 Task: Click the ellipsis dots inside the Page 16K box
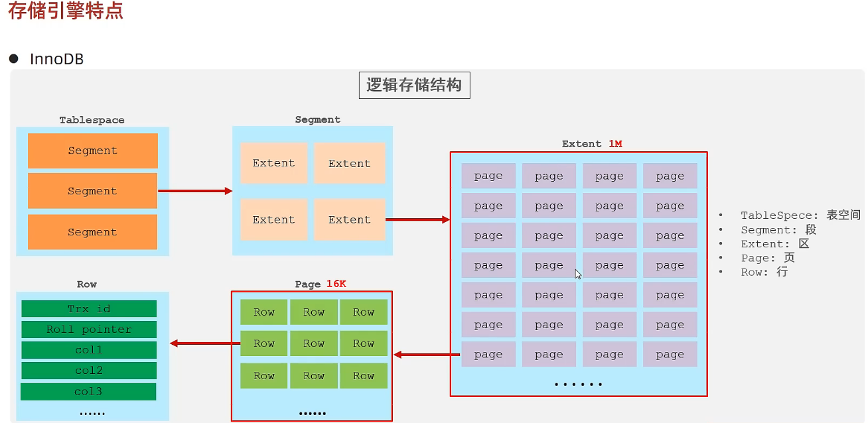[x=312, y=413]
